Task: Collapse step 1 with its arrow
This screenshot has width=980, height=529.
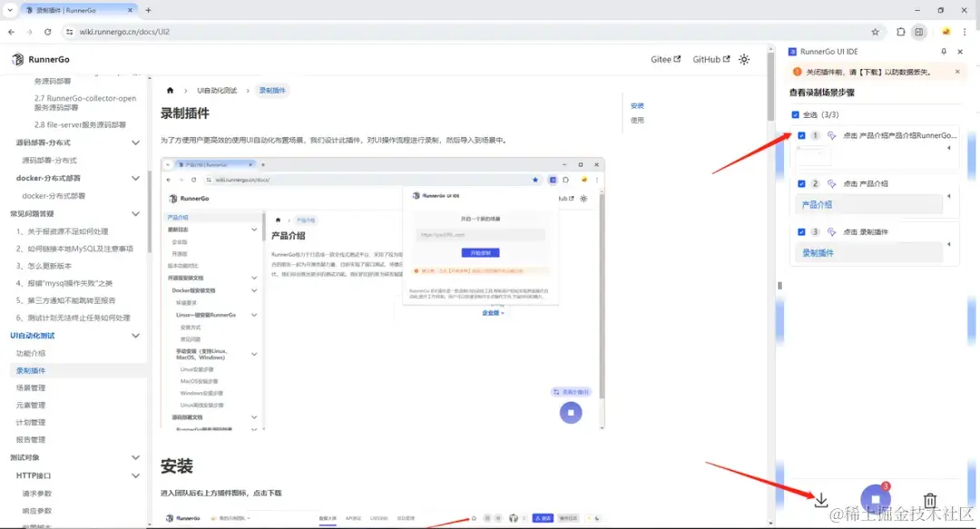Action: pyautogui.click(x=949, y=148)
